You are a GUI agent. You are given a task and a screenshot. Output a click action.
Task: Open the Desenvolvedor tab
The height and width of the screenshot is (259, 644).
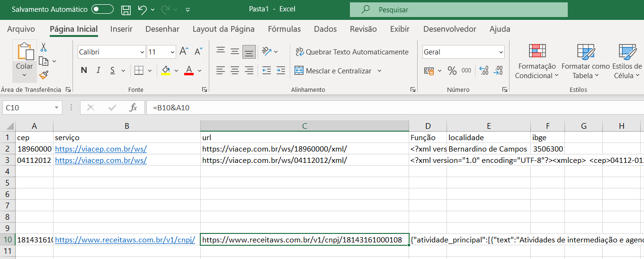[450, 29]
